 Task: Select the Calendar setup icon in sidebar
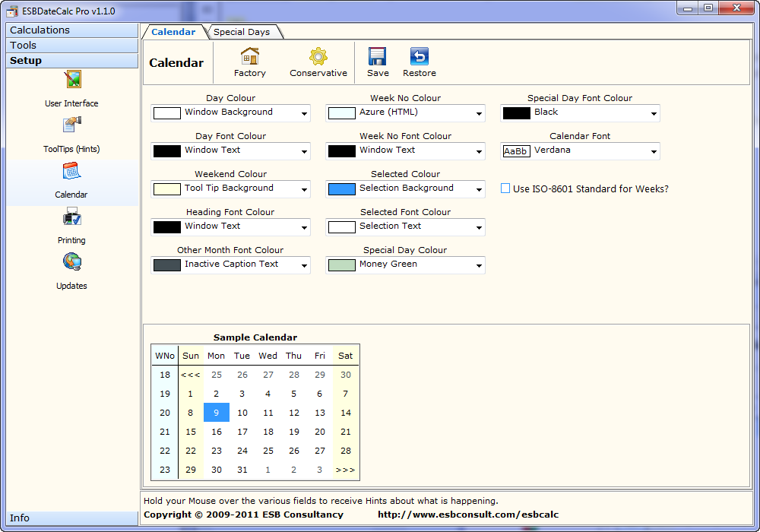(x=71, y=170)
